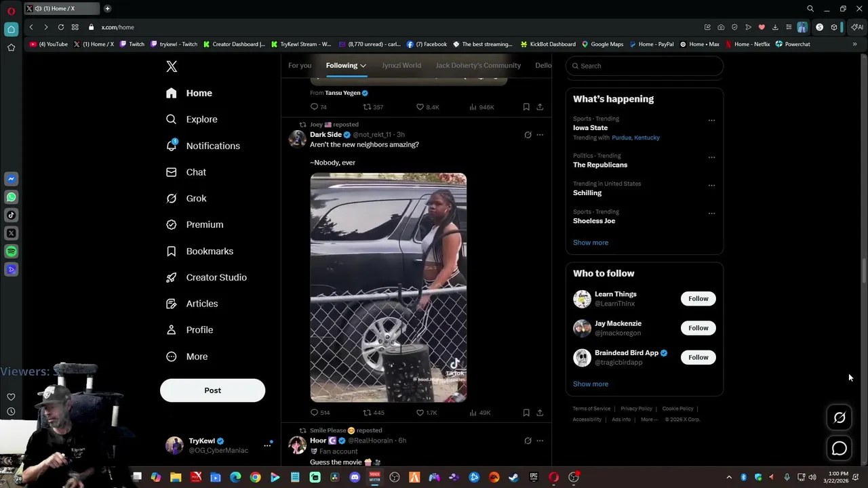The width and height of the screenshot is (868, 488).
Task: Click the X search field
Action: (x=644, y=66)
